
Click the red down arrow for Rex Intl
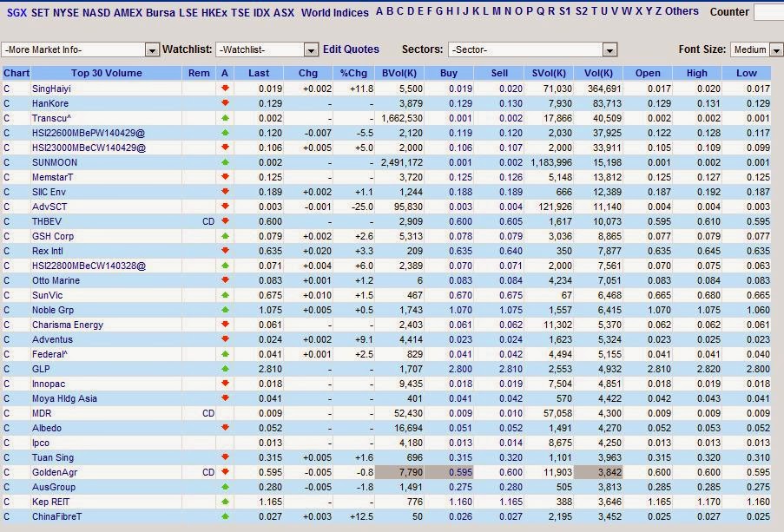pos(225,251)
